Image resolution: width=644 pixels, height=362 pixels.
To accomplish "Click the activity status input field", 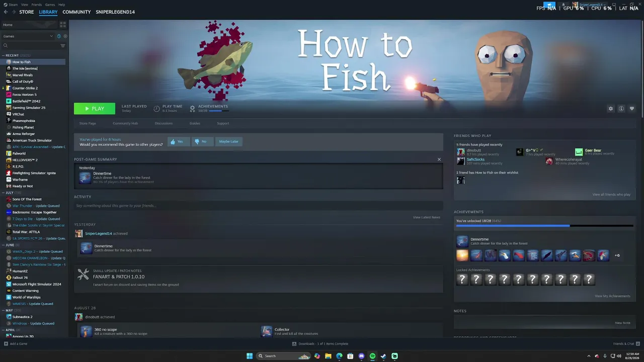I will 258,206.
